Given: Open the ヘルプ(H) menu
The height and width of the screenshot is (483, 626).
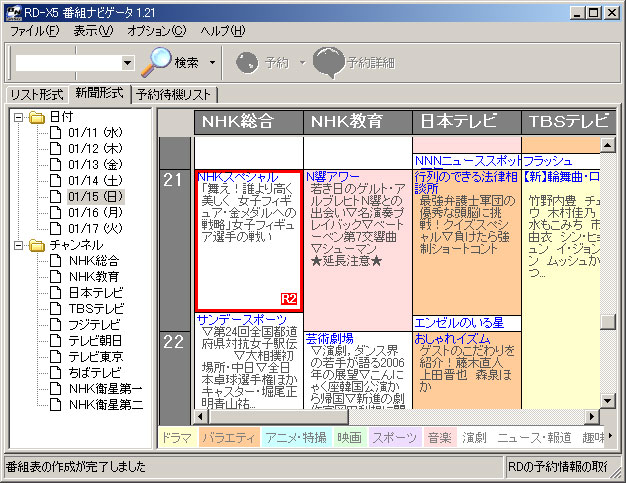Looking at the screenshot, I should [223, 31].
